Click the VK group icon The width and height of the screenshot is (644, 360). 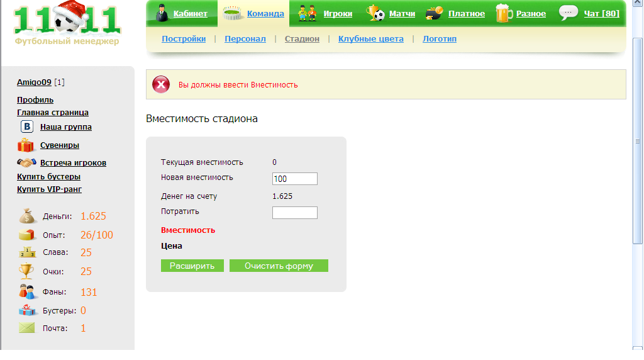click(27, 127)
